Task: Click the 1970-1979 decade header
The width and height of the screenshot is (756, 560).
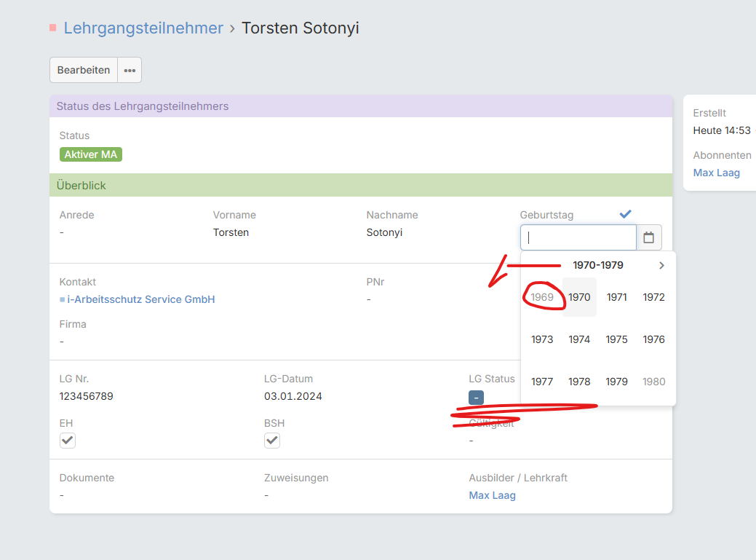Action: 598,265
